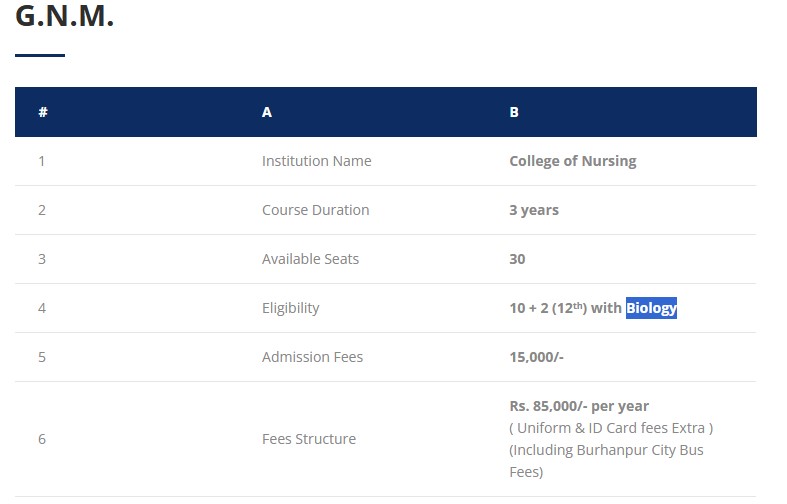Click the 'Course Duration' label cell
This screenshot has width=787, height=504.
(x=315, y=210)
